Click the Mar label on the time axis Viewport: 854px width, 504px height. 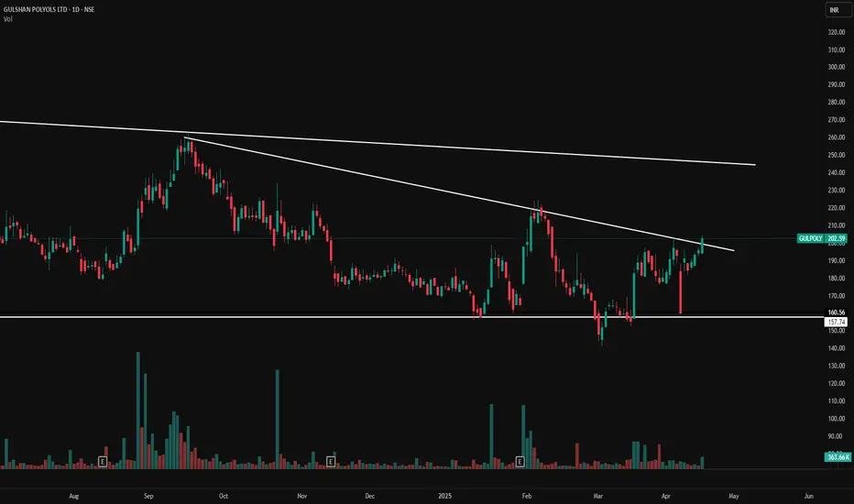pyautogui.click(x=598, y=497)
